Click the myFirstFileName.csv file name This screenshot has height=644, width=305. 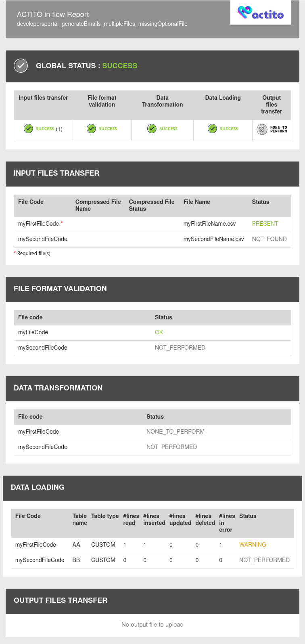[x=209, y=224]
